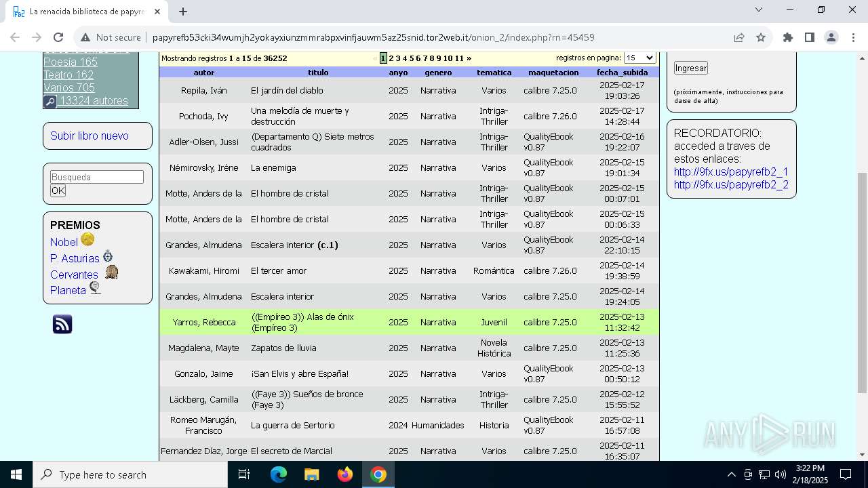Open File Explorer from taskbar
Viewport: 868px width, 488px height.
click(311, 474)
